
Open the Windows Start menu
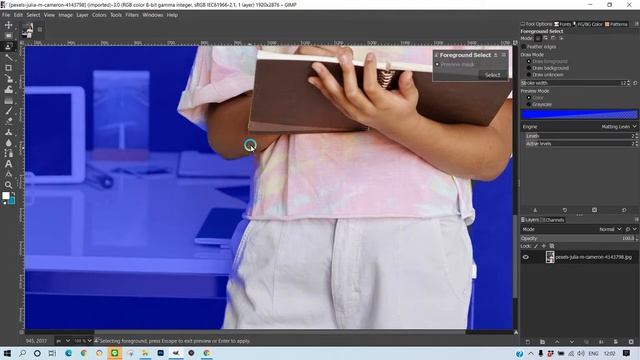7,353
